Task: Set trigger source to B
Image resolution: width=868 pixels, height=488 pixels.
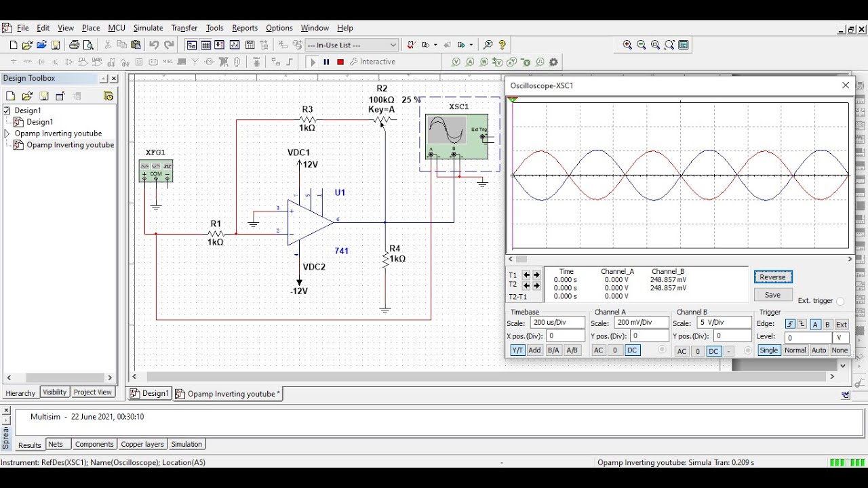Action: 828,325
